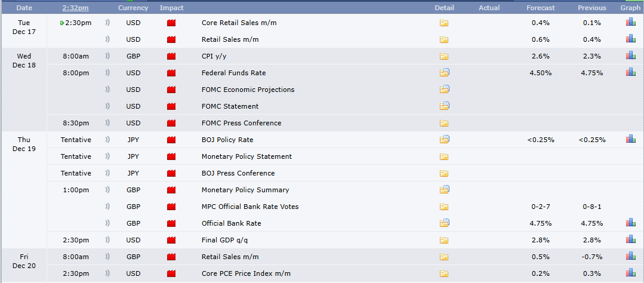Screen dimensions: 644x283
Task: Open detail folder for CPI y/y
Action: pos(444,57)
